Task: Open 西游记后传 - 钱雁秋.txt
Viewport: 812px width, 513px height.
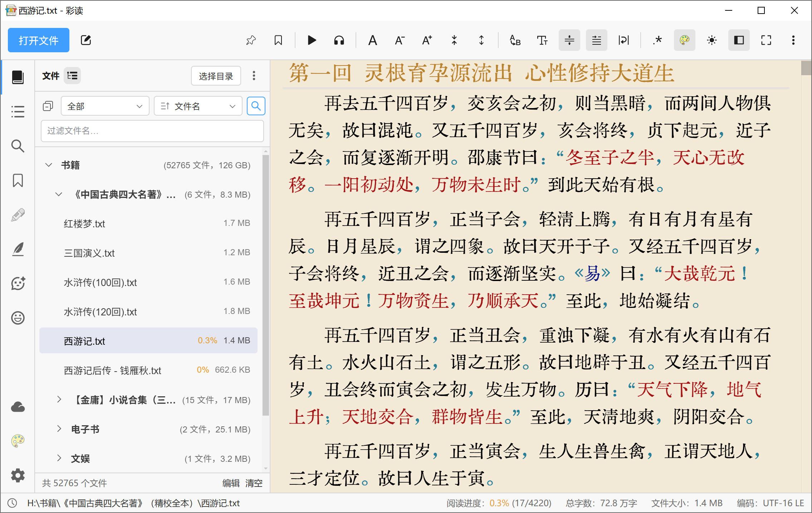Action: tap(148, 370)
